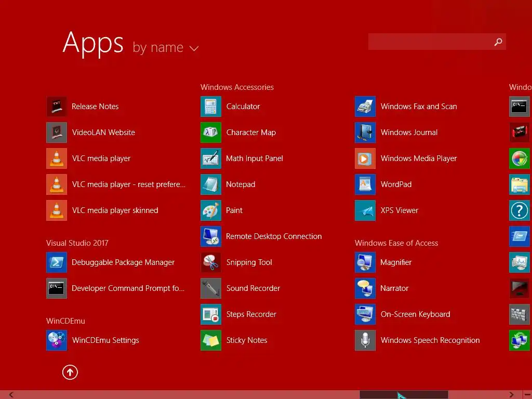Click the 'Remote Desktop Connection' label
532x399 pixels.
coord(274,236)
